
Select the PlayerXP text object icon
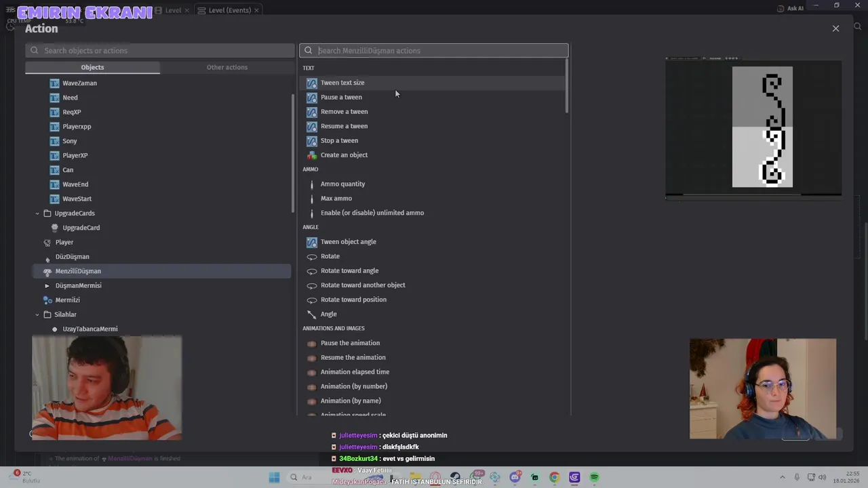pos(55,155)
